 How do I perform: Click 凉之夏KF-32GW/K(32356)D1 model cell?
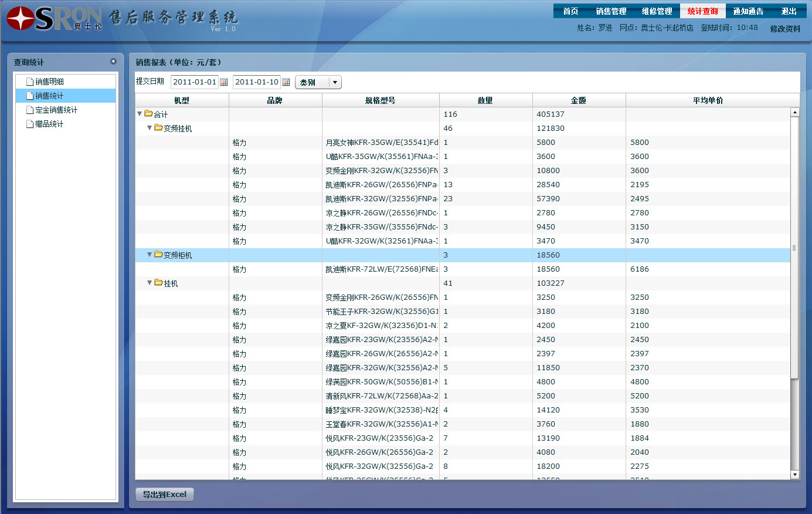[x=382, y=326]
